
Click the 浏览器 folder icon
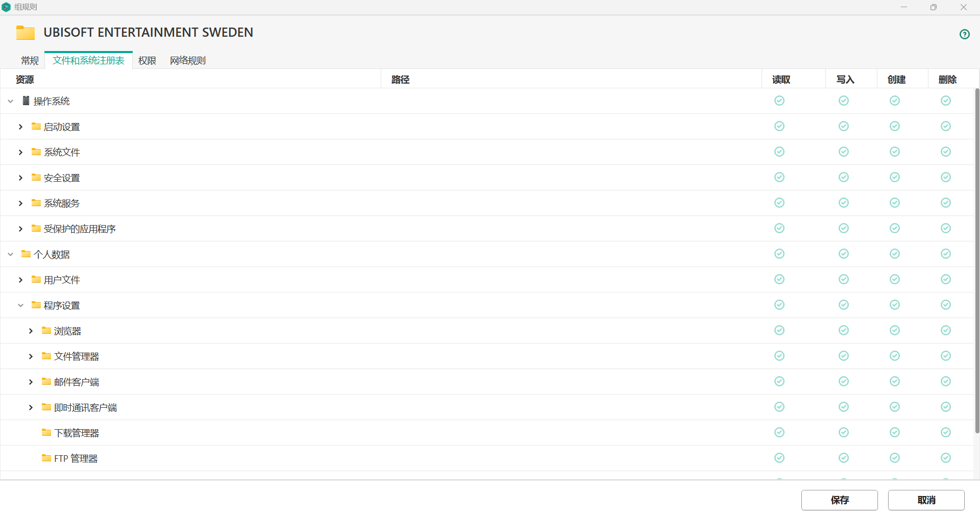[46, 330]
